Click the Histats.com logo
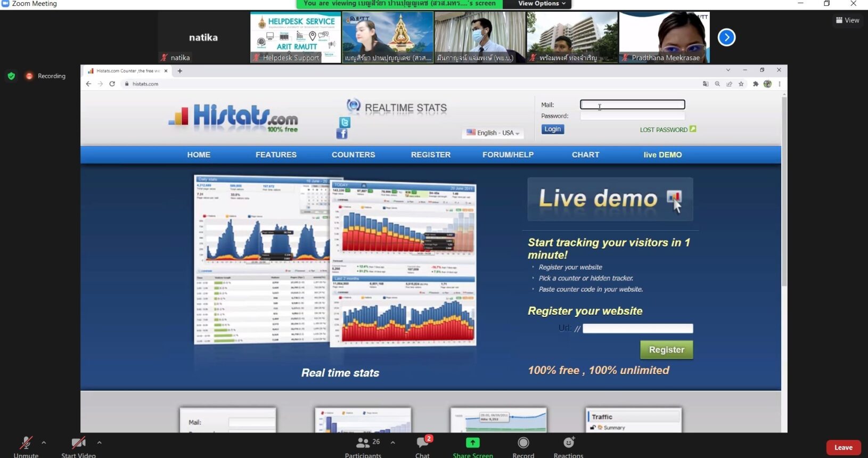The height and width of the screenshot is (458, 868). 233,117
